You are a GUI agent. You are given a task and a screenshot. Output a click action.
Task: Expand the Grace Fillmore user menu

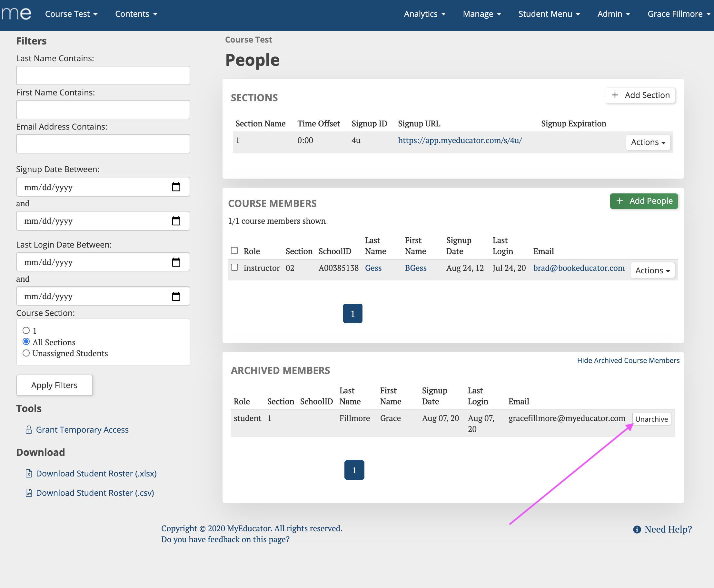[679, 14]
